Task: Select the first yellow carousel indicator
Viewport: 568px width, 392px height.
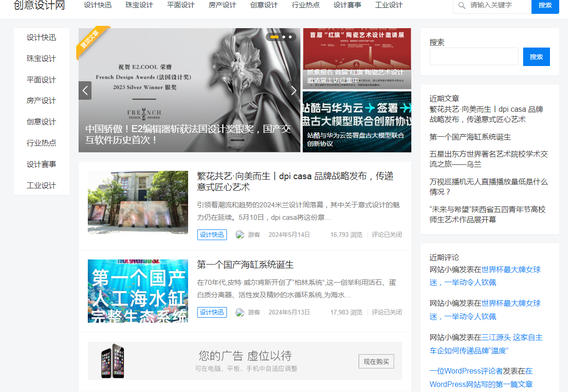Action: (x=275, y=37)
